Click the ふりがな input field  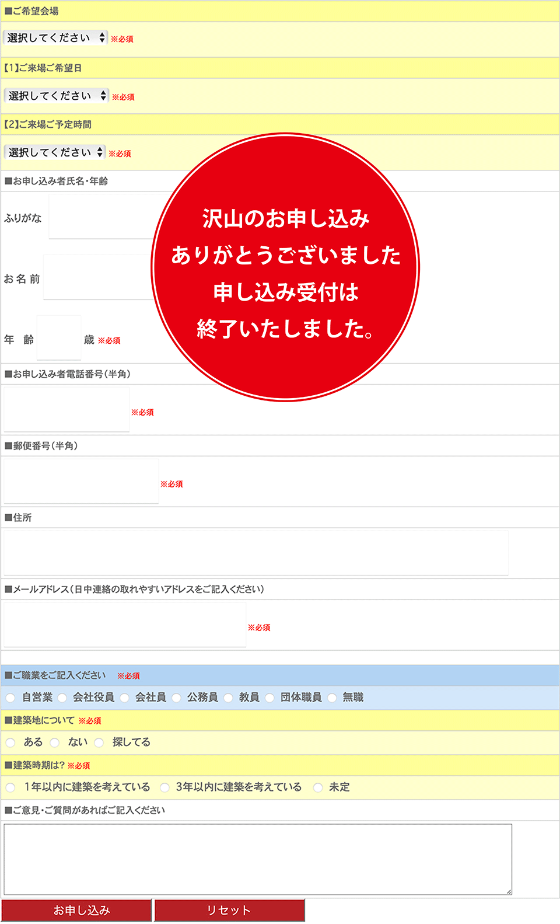[x=102, y=217]
